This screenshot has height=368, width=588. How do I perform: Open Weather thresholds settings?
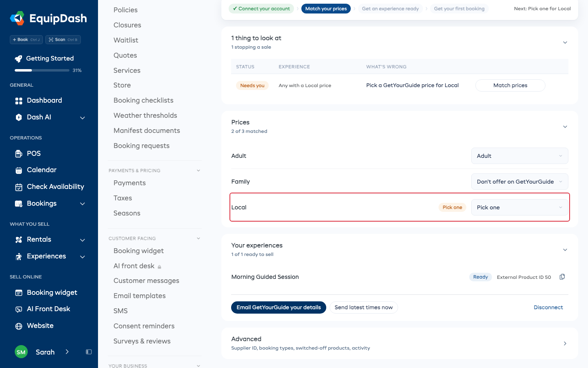pos(145,115)
